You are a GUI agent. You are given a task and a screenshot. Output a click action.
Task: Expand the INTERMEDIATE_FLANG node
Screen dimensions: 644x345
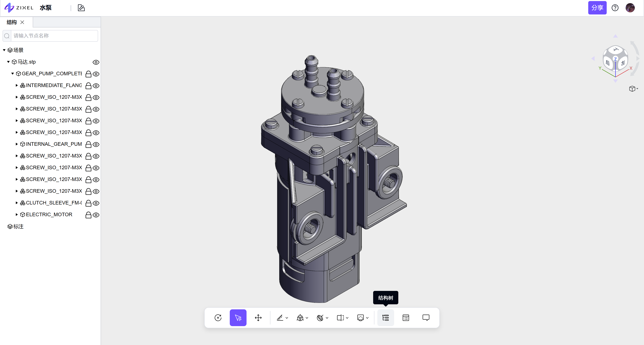[x=17, y=85]
